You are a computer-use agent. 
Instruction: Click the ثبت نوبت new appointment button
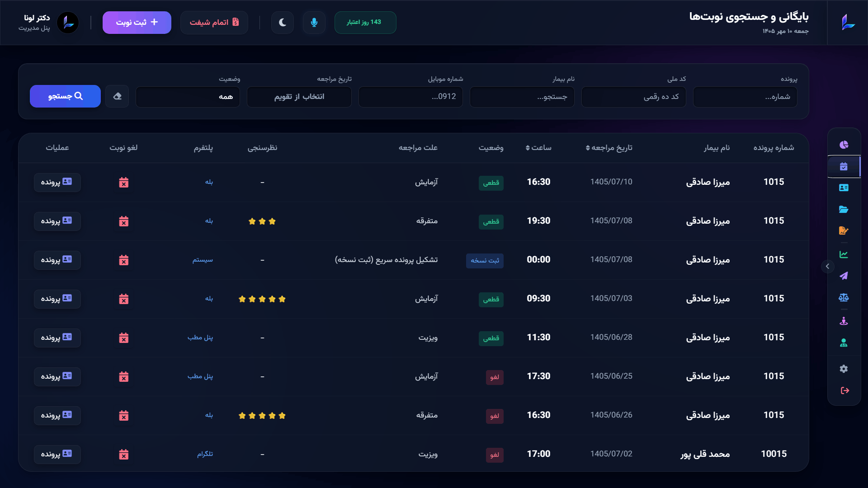(x=137, y=23)
